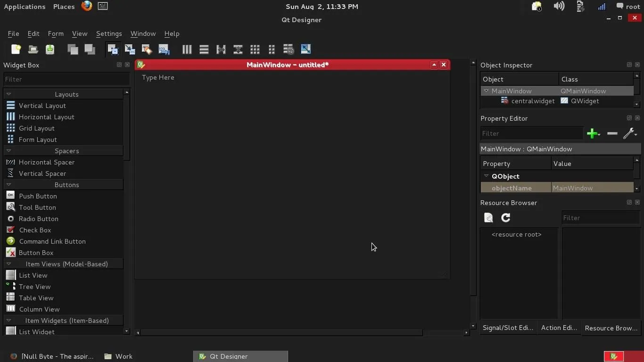Click the Break Layout toolbar icon
Viewport: 644px width, 362px height.
tap(289, 49)
